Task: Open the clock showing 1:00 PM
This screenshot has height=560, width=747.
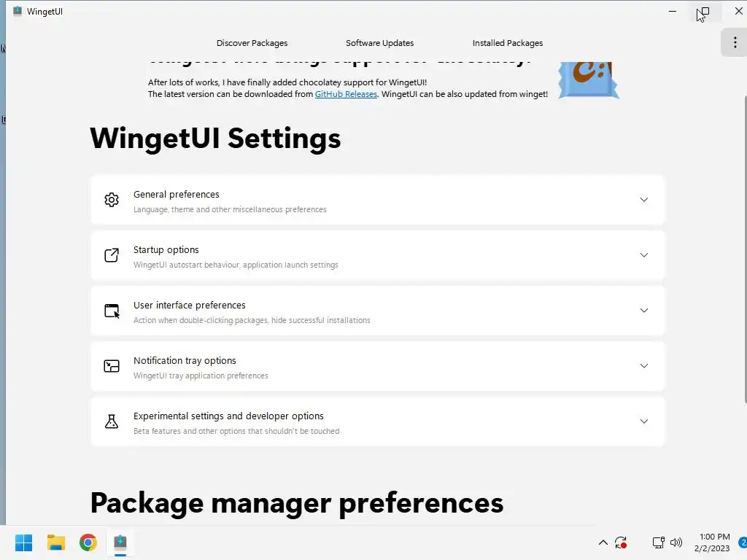Action: click(712, 542)
